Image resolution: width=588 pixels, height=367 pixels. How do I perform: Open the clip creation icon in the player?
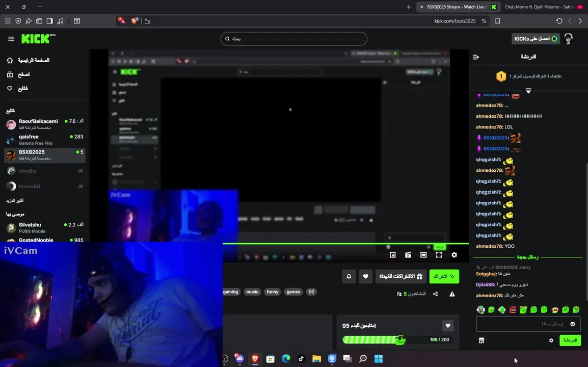408,255
